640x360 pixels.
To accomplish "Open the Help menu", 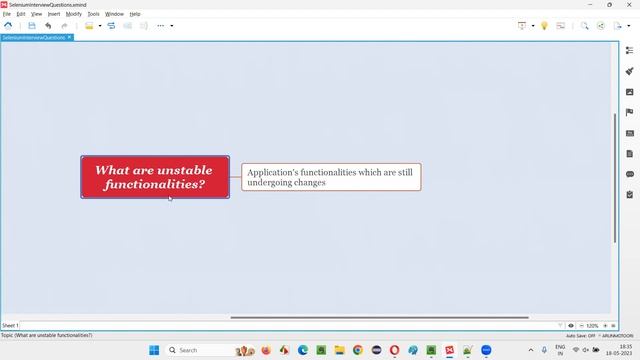I will (135, 14).
